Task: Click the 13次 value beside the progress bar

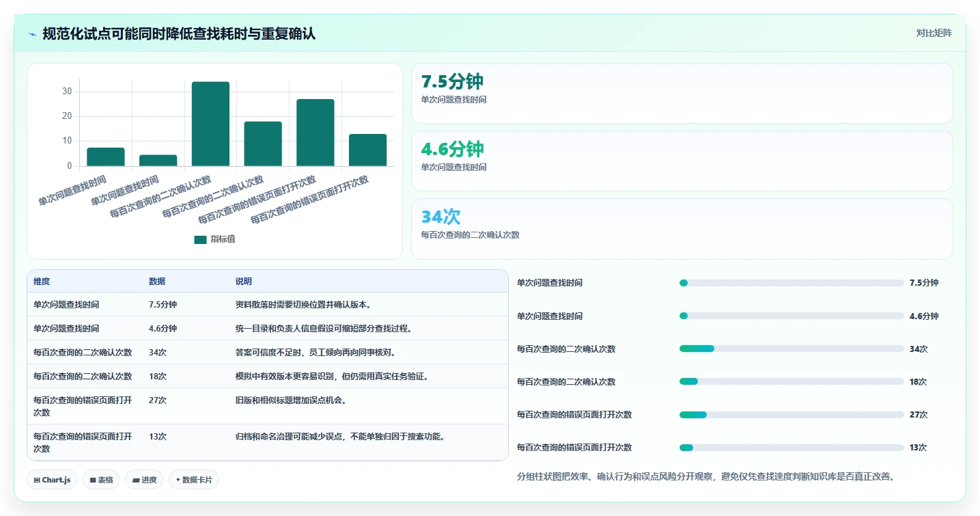Action: pos(919,448)
